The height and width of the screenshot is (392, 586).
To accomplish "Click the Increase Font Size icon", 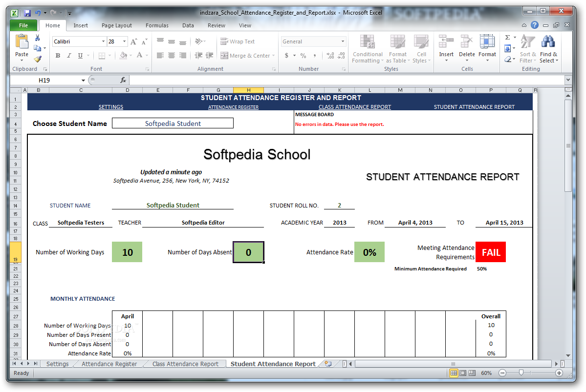I will click(133, 41).
